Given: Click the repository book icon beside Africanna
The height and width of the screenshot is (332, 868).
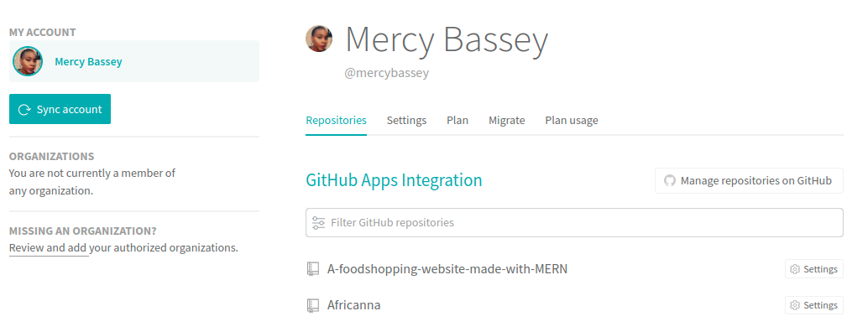Looking at the screenshot, I should 313,305.
